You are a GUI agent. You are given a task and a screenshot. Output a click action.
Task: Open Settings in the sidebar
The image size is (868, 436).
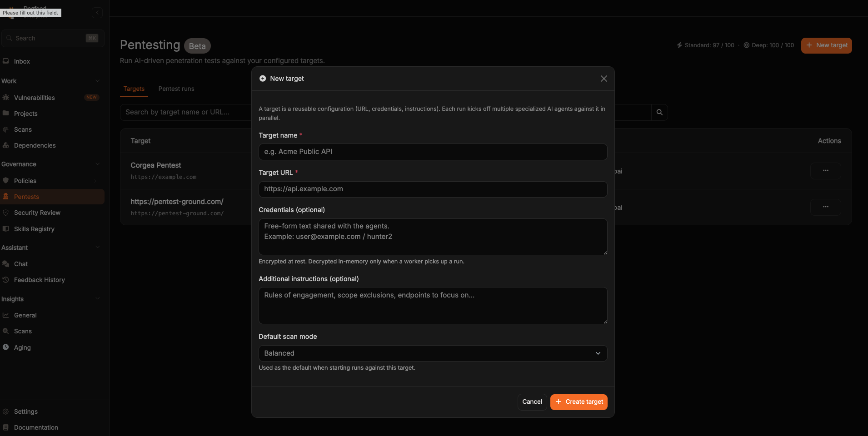coord(25,411)
